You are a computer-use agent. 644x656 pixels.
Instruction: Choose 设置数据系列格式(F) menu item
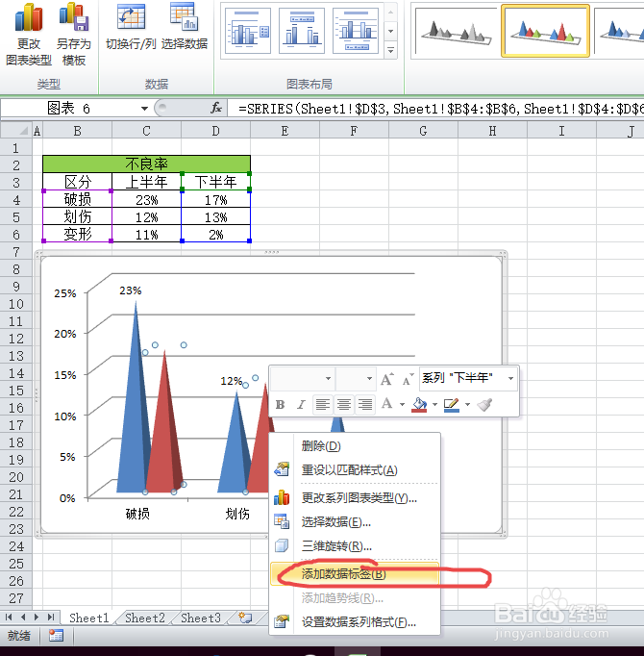[x=355, y=622]
